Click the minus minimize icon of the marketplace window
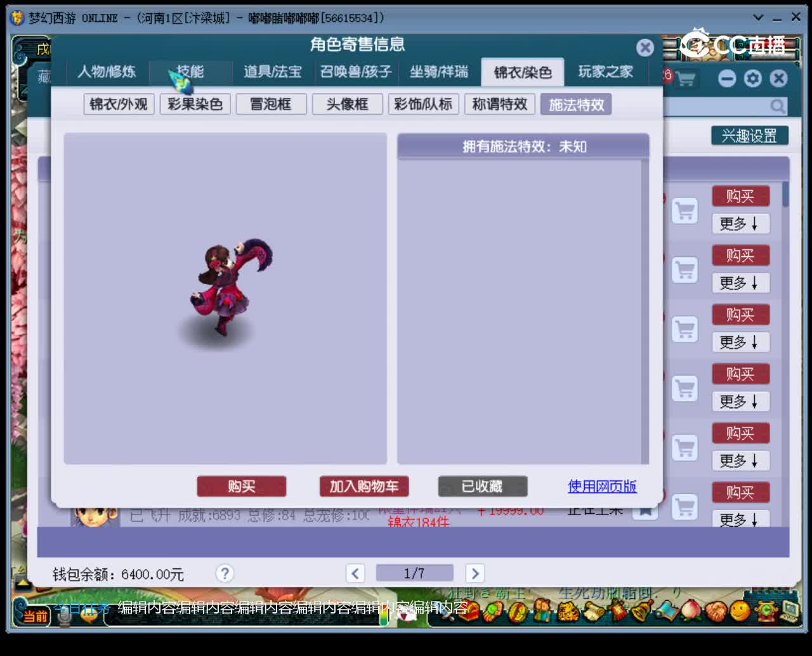The height and width of the screenshot is (656, 812). pyautogui.click(x=727, y=79)
